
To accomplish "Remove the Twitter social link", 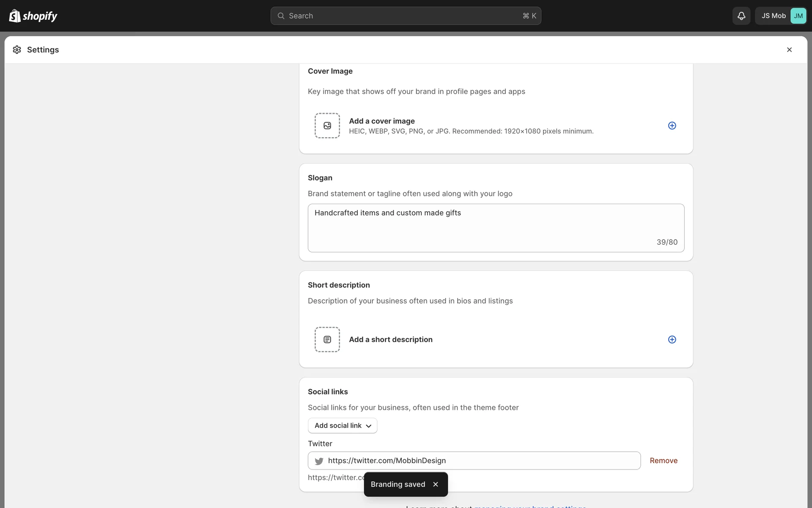I will tap(663, 461).
